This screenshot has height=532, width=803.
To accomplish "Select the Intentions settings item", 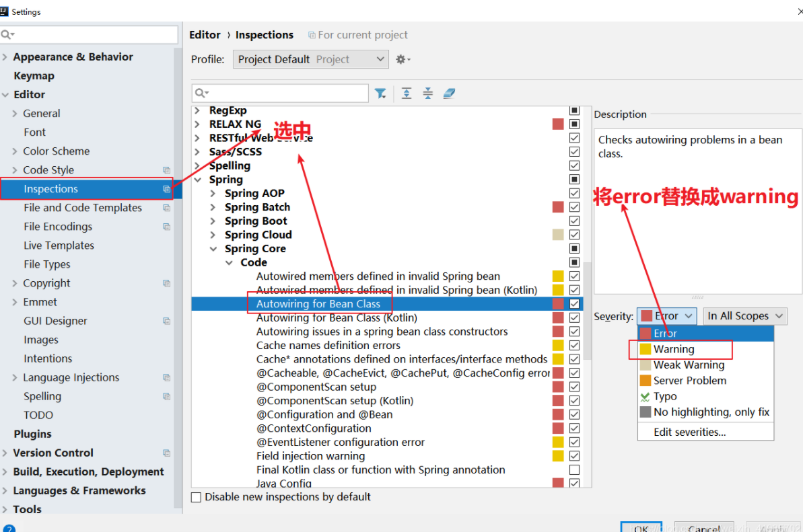I will pyautogui.click(x=48, y=358).
